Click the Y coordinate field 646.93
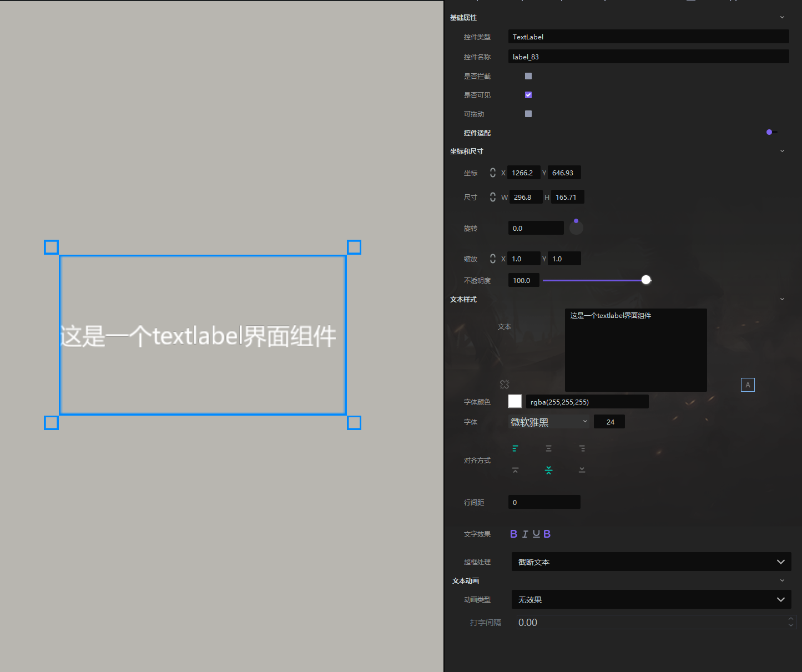The image size is (802, 672). click(x=564, y=173)
